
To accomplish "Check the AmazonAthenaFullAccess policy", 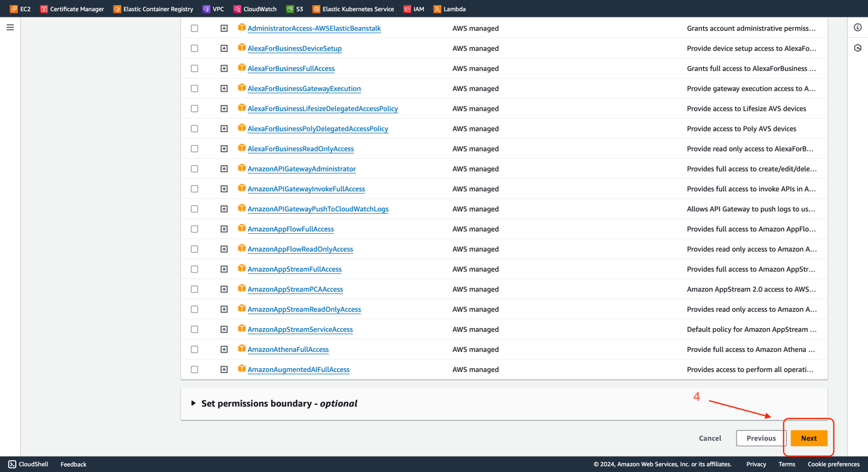I will [x=194, y=349].
